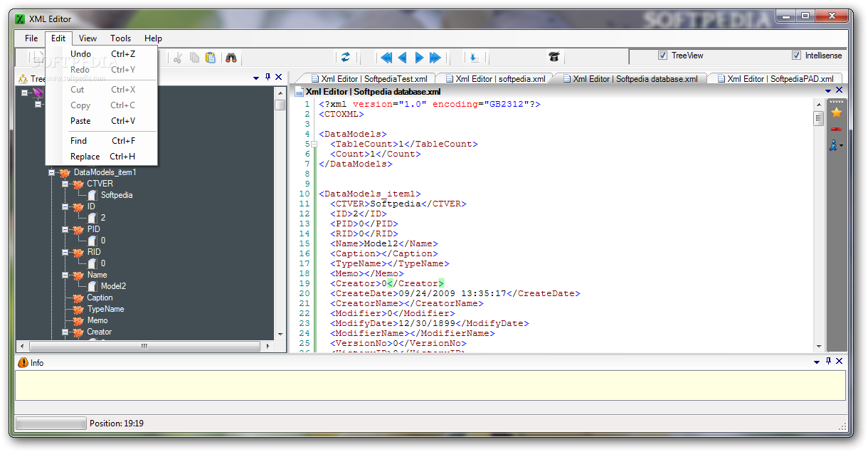This screenshot has width=868, height=452.
Task: Click the orange icon beside DataModels_item1
Action: pos(65,172)
